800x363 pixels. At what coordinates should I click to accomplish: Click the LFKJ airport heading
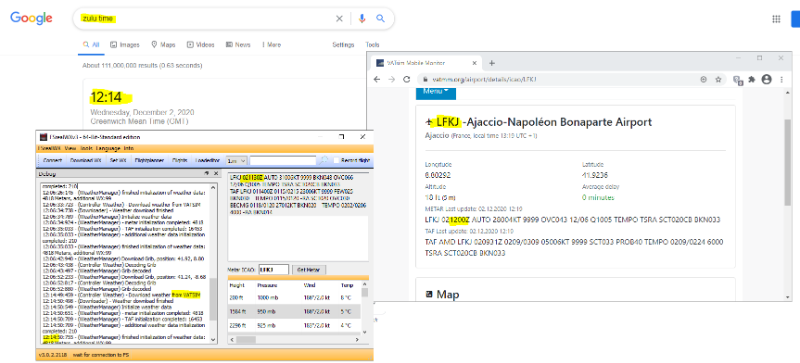coord(538,123)
